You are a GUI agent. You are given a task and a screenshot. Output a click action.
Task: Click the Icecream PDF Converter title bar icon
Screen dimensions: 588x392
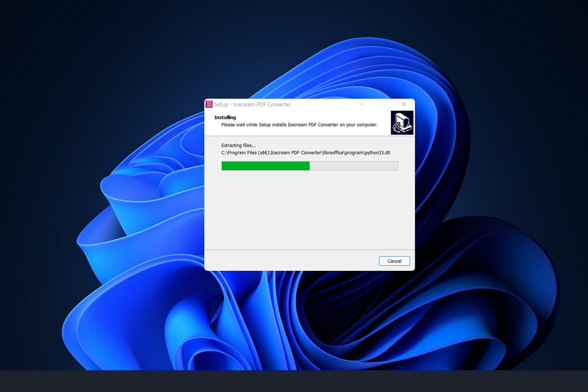tap(209, 104)
